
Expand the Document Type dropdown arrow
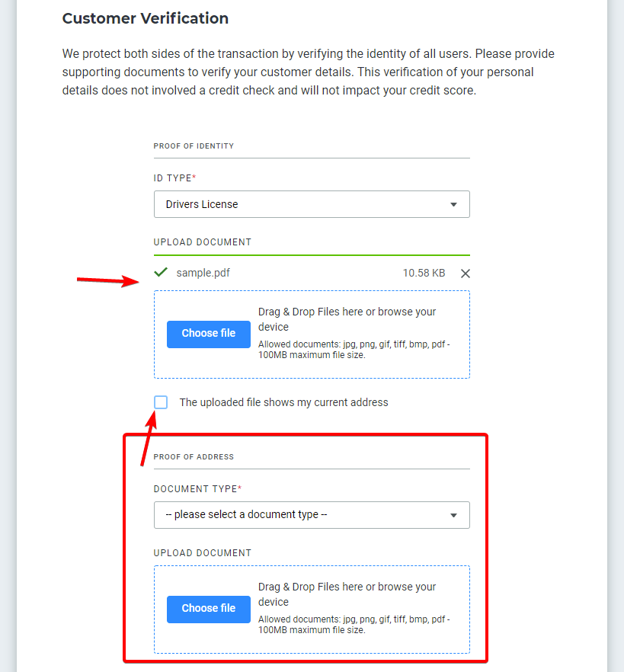453,515
